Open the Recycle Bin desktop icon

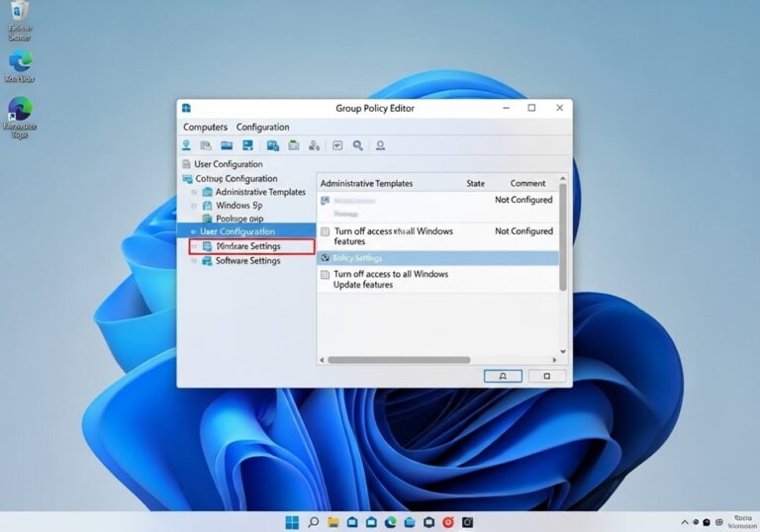point(20,21)
